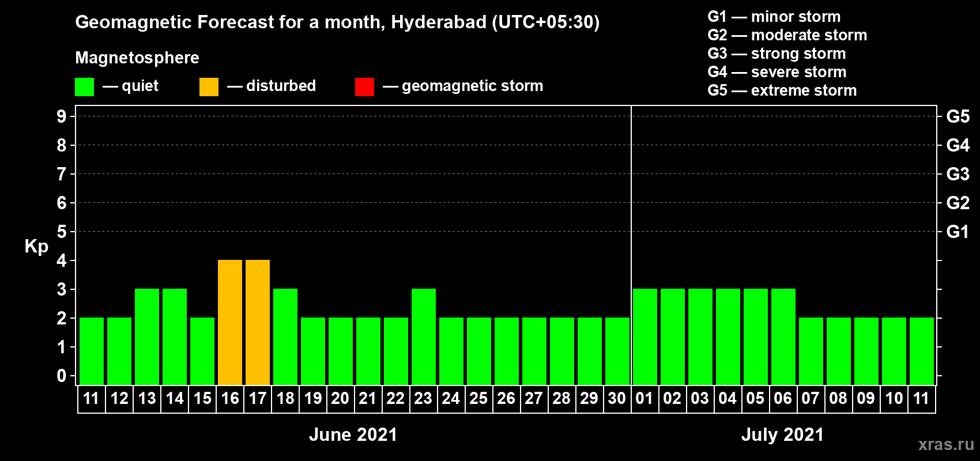Click the 'G1 — minor storm' legend line
This screenshot has width=980, height=461.
point(774,17)
